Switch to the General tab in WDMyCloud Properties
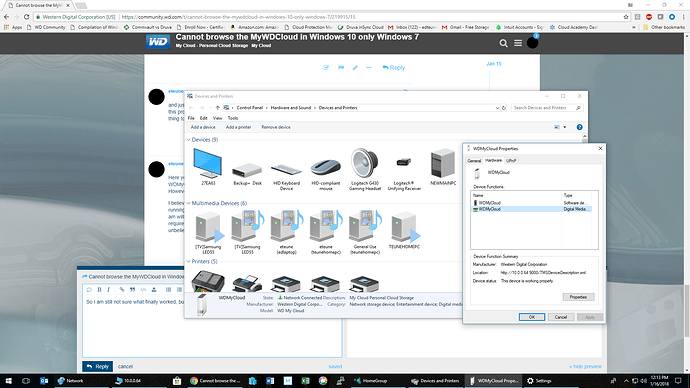The height and width of the screenshot is (388, 690). 474,161
